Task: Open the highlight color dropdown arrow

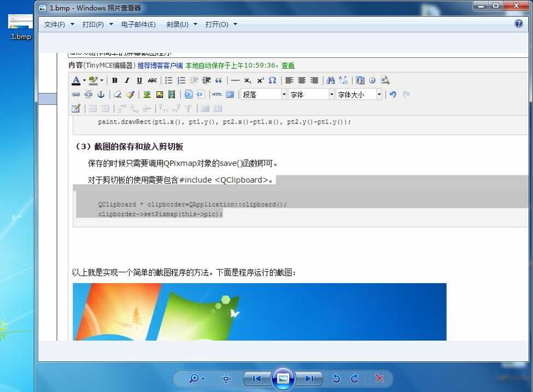Action: [x=101, y=80]
